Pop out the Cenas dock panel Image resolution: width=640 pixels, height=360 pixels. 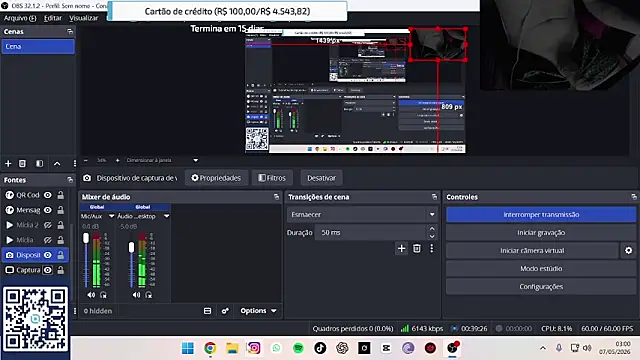pos(70,31)
